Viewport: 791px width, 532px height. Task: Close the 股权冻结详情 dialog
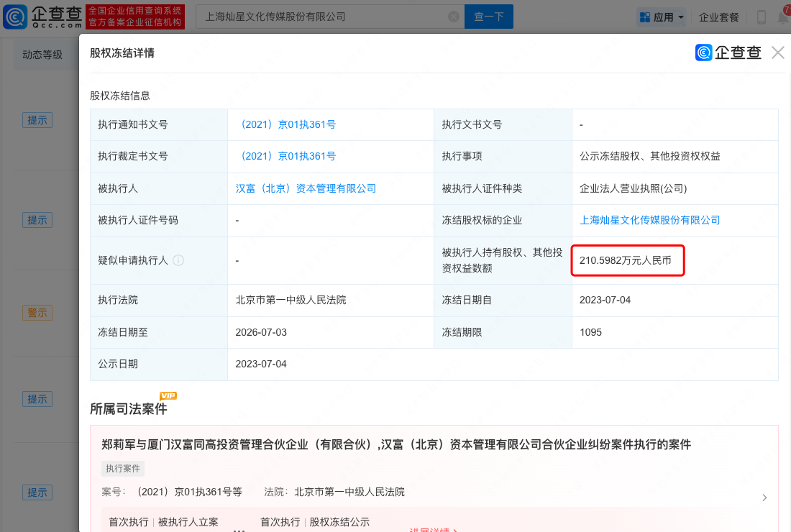click(778, 52)
